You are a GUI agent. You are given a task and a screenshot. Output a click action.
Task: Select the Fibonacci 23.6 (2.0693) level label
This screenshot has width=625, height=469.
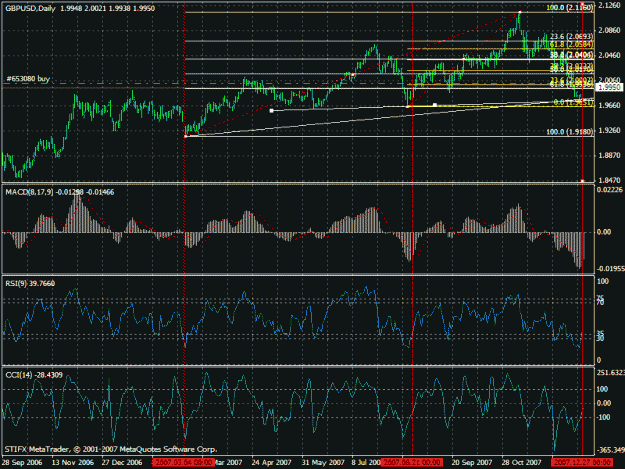[x=572, y=36]
